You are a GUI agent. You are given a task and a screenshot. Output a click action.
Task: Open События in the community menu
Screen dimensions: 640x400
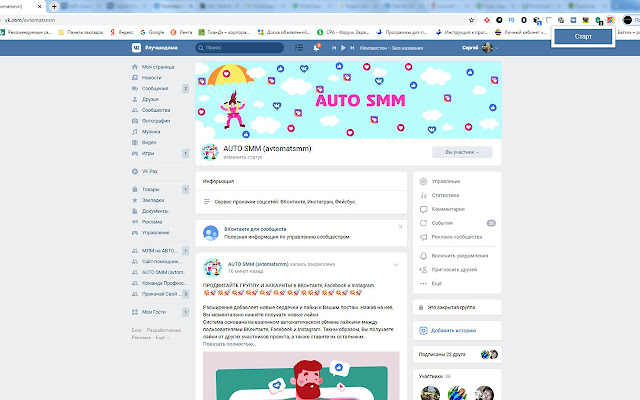tap(442, 223)
